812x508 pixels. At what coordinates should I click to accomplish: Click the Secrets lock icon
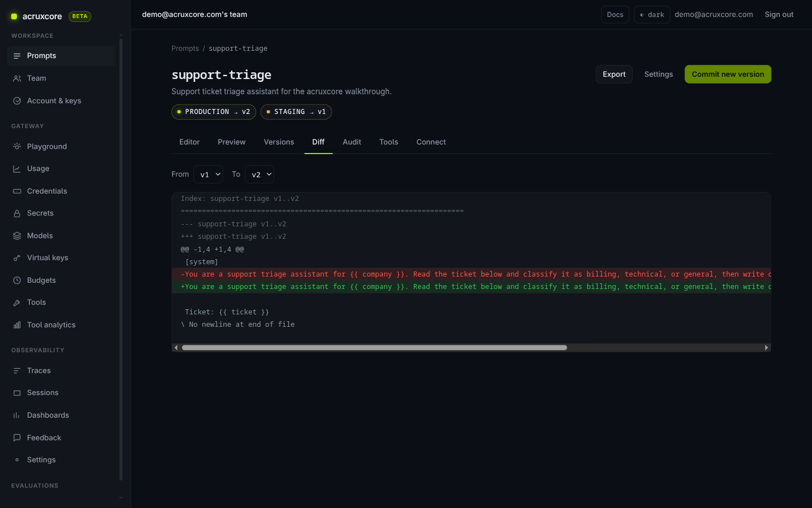click(x=17, y=213)
